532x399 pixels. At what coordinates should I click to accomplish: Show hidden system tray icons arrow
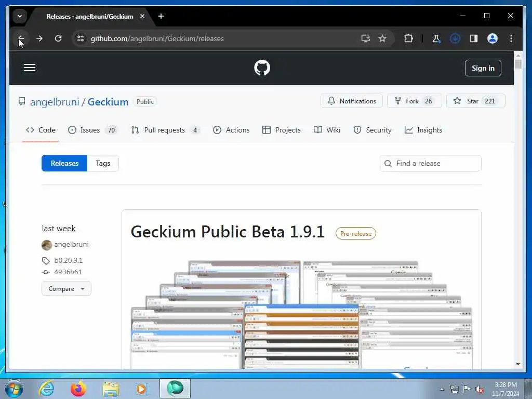tap(442, 389)
